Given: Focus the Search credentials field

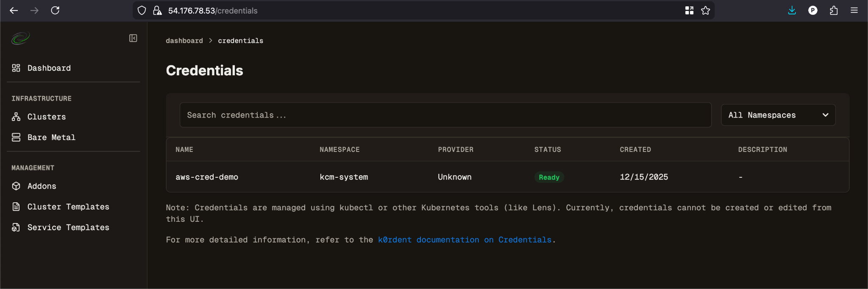Looking at the screenshot, I should pyautogui.click(x=445, y=115).
